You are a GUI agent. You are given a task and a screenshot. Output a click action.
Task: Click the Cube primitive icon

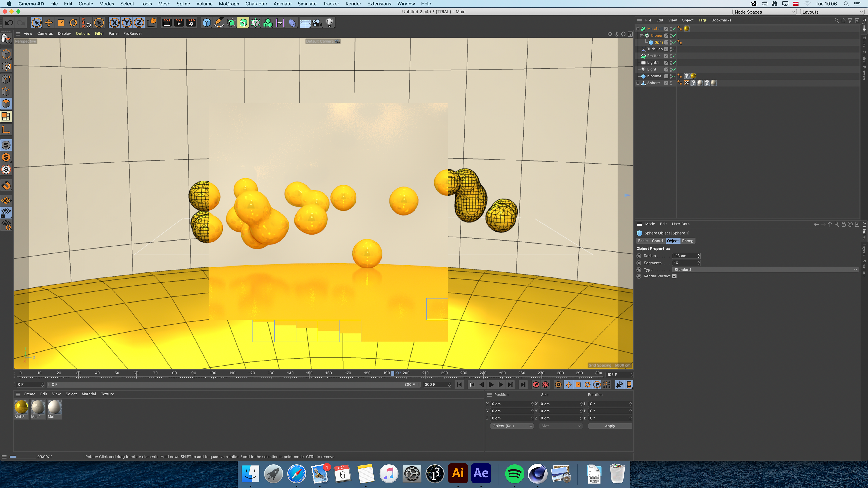pos(207,23)
